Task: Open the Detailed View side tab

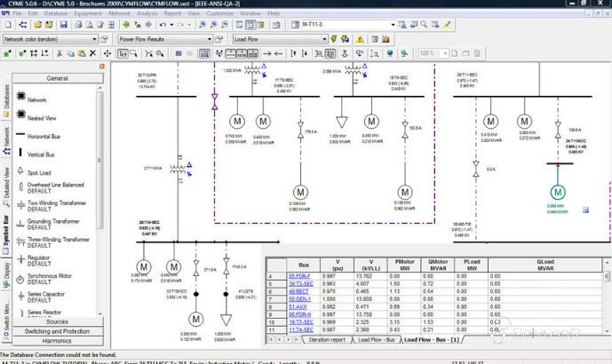Action: point(6,186)
